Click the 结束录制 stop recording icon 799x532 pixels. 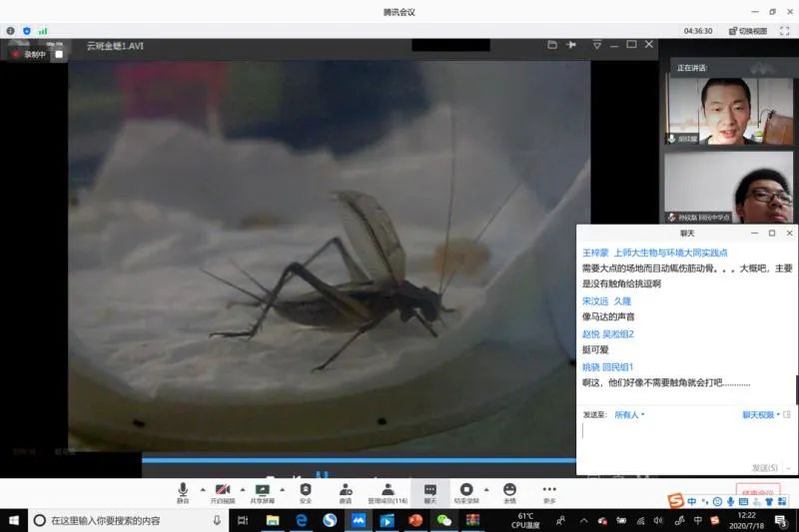[465, 490]
